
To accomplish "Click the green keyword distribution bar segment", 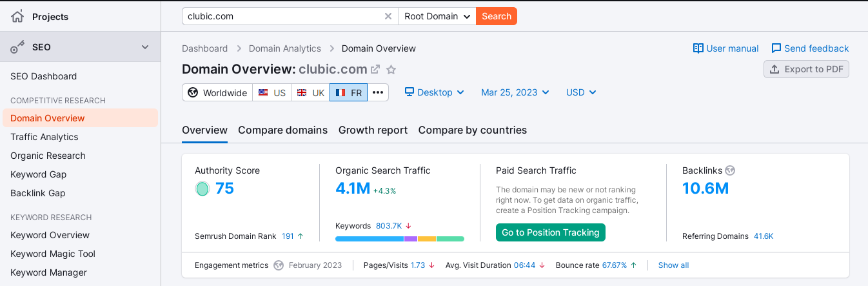I will coord(450,239).
